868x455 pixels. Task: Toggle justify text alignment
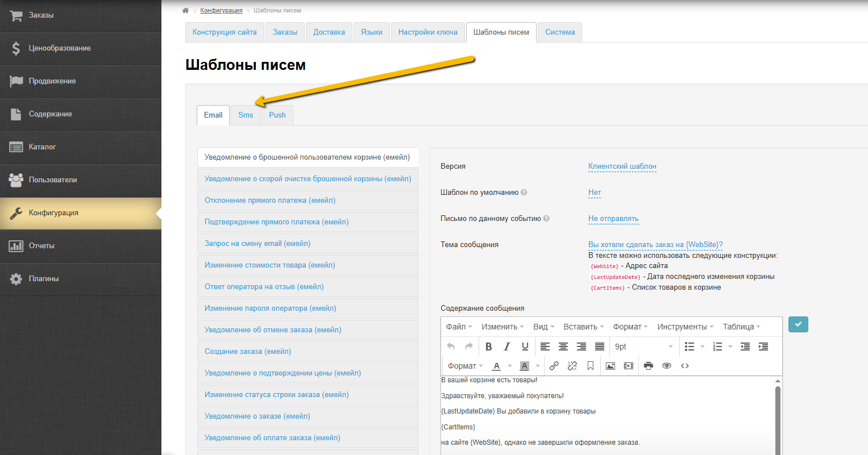coord(600,347)
